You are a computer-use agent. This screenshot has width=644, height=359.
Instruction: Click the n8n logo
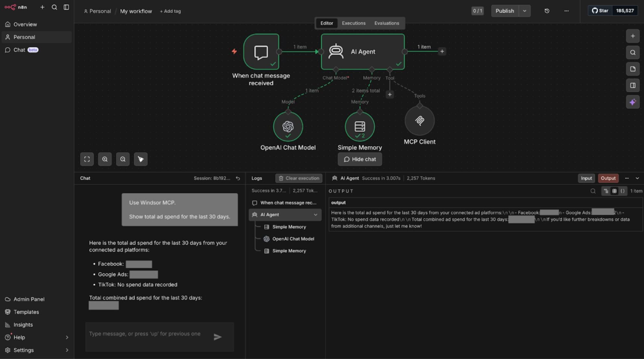click(x=16, y=7)
